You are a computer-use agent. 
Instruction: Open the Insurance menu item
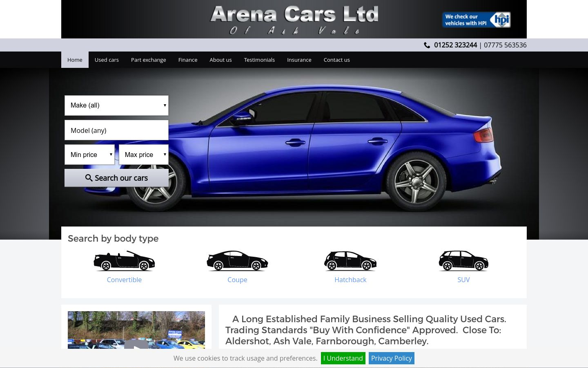pos(299,60)
